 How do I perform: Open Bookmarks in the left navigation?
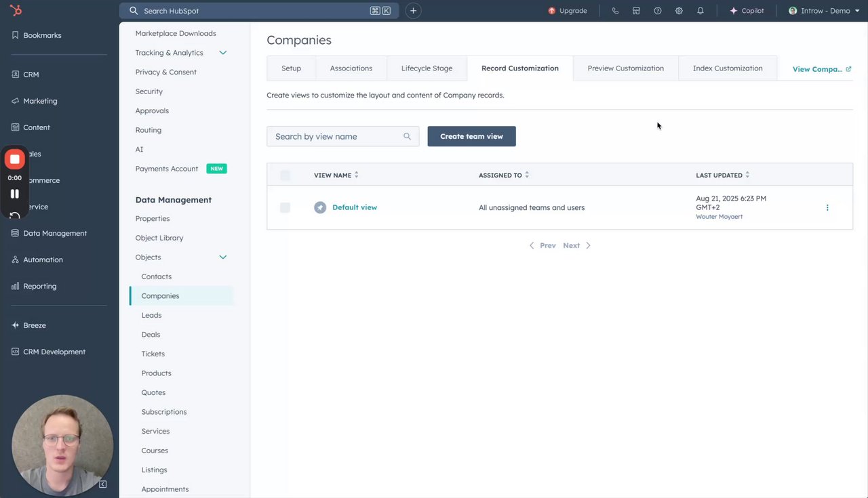(37, 35)
